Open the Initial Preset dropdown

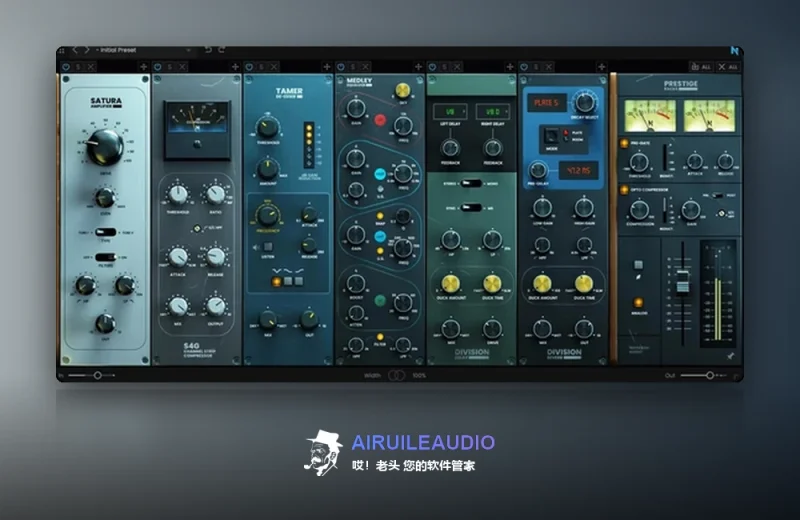[142, 50]
